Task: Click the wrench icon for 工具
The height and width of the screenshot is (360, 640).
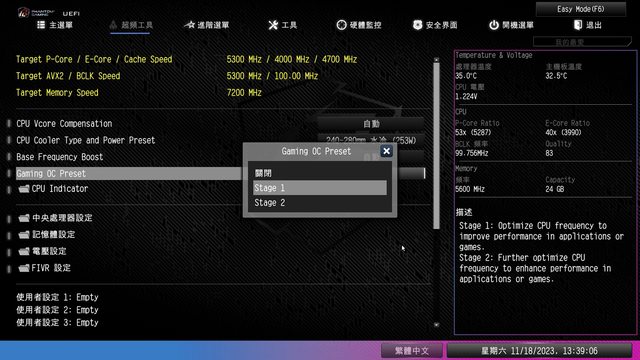Action: pyautogui.click(x=273, y=25)
